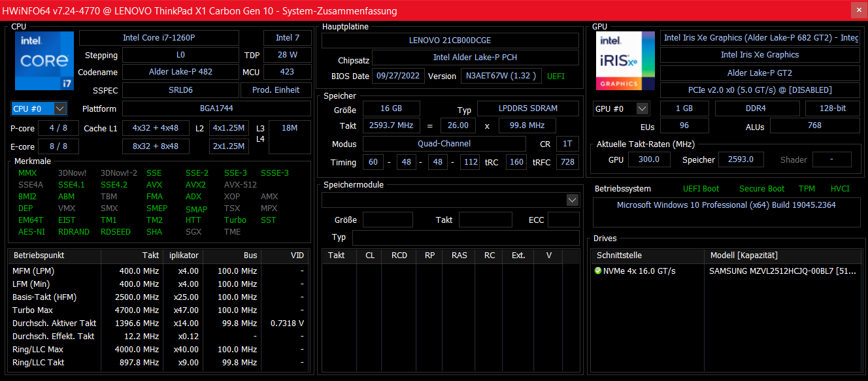Screen dimensions: 868x381
Task: Click the Turbo feature label
Action: tap(235, 220)
